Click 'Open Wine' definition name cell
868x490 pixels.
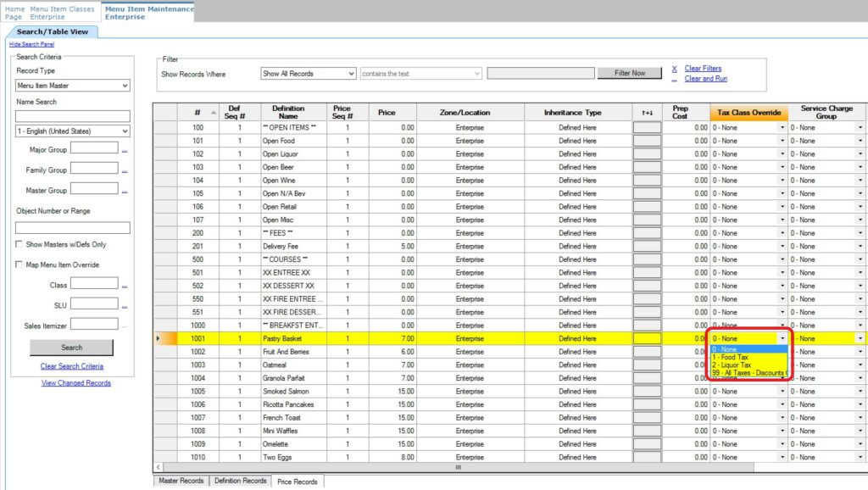(x=293, y=181)
